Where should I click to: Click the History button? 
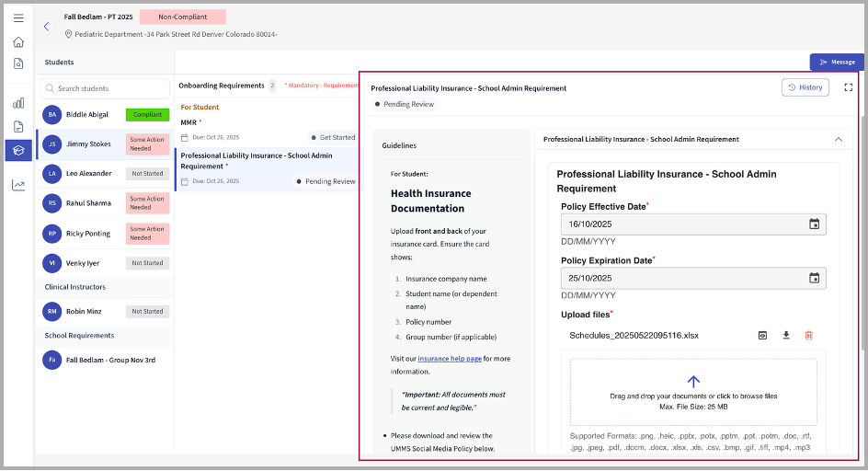coord(805,87)
